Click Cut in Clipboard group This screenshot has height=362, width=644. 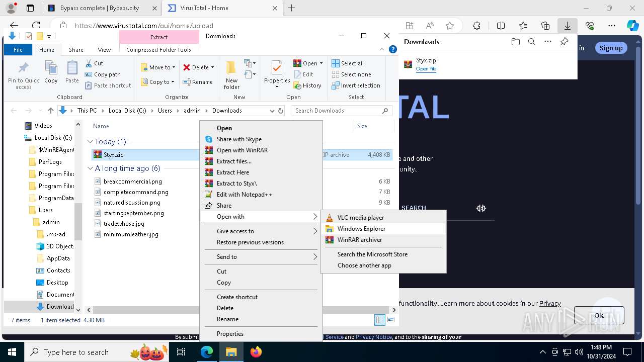(x=95, y=63)
